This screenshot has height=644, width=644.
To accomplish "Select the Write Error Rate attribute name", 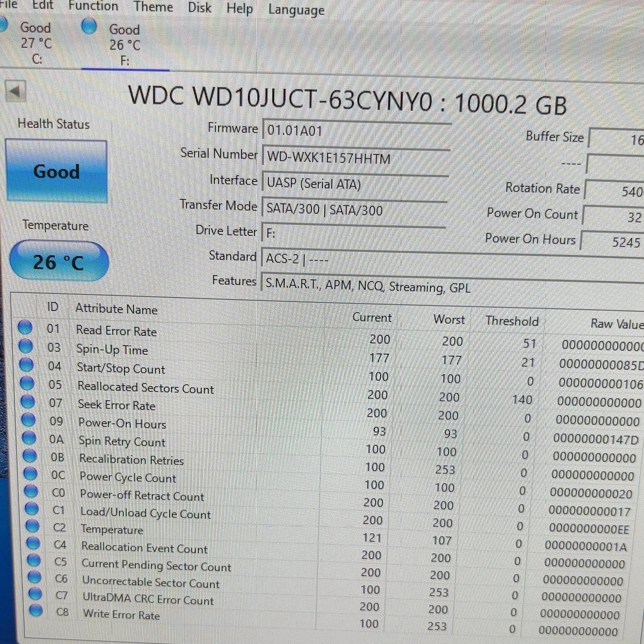I will pyautogui.click(x=121, y=615).
